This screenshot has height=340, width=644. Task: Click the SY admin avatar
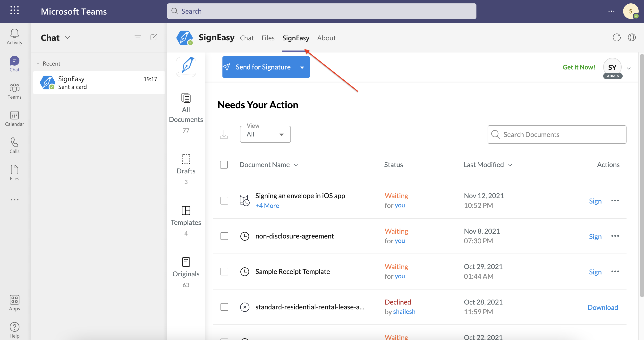tap(612, 68)
